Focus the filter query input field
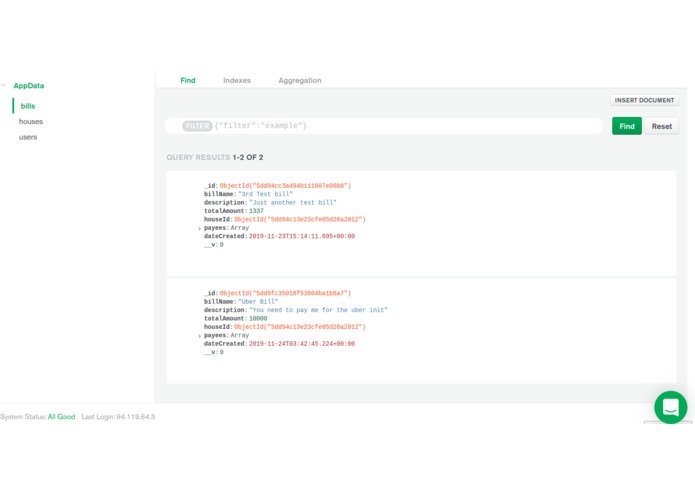Viewport: 695px width, 494px height. pos(383,126)
